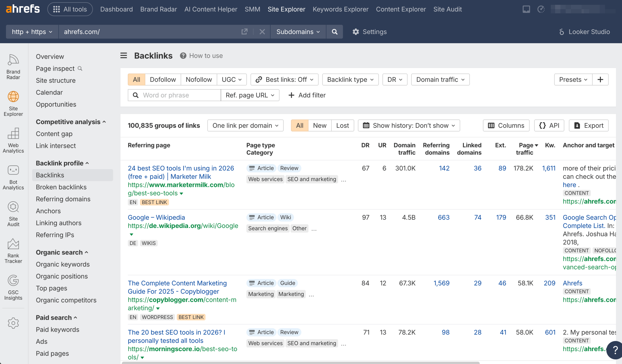Open Web Analytics sidebar icon
622x364 pixels.
coord(13,140)
